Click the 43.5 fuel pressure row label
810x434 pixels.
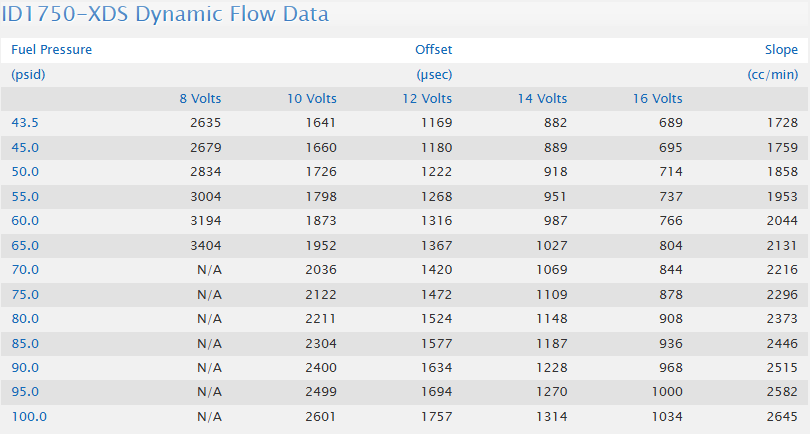25,122
